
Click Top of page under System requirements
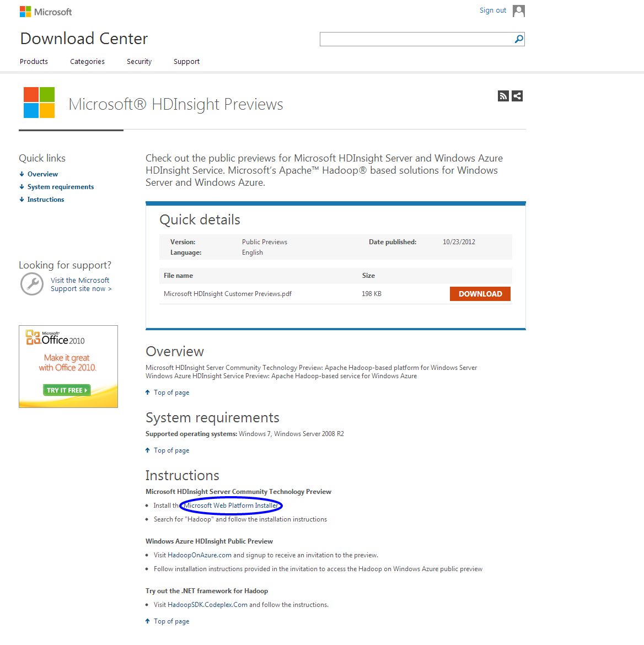click(171, 450)
